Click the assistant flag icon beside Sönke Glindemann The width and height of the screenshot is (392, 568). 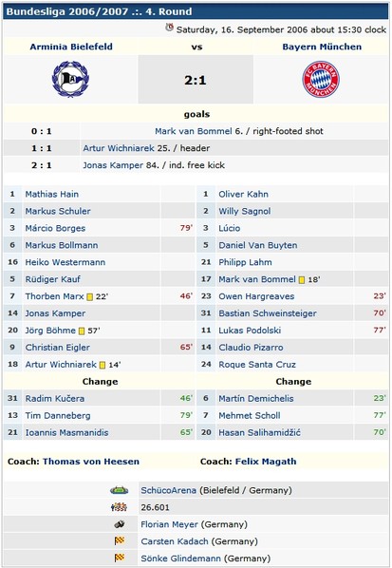click(x=120, y=558)
